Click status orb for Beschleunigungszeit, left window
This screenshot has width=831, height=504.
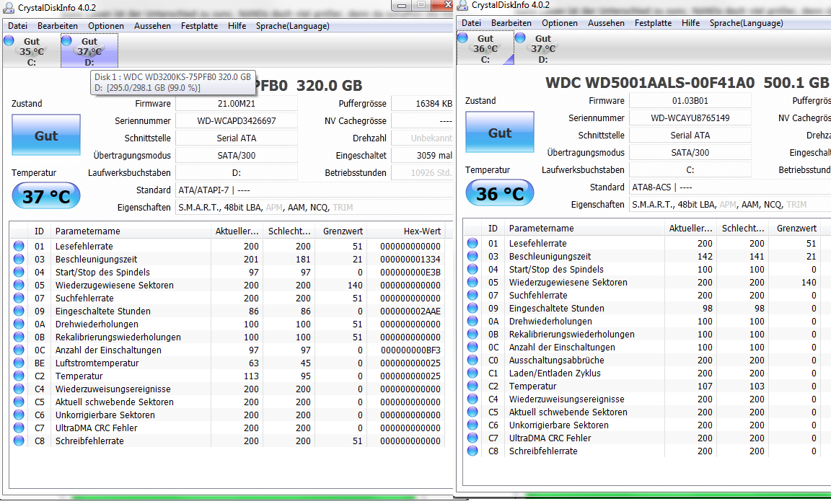click(x=19, y=259)
